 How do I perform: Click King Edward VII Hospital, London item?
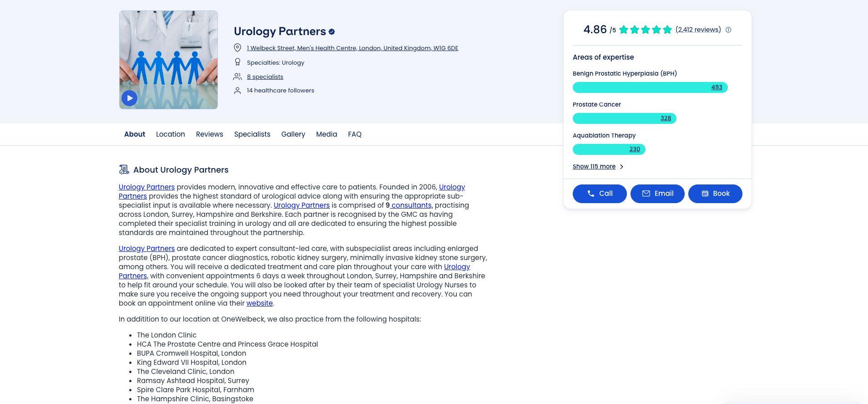coord(192,363)
